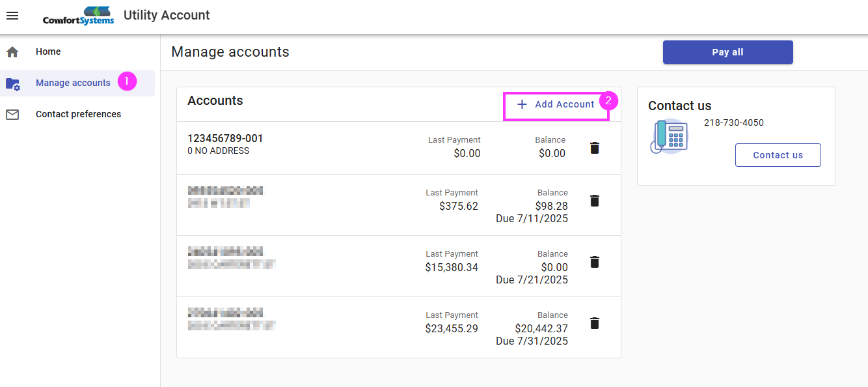Viewport: 868px width, 387px height.
Task: Click the Home icon in the sidebar
Action: point(12,51)
